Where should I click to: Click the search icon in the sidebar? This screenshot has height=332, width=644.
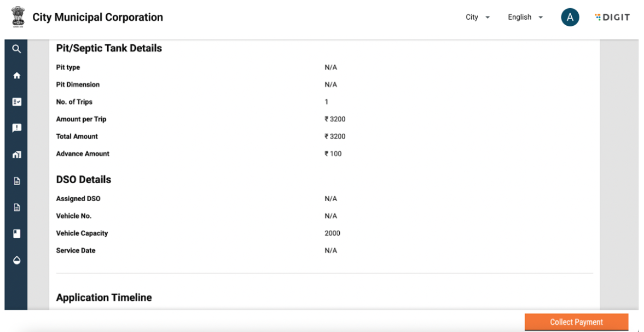click(16, 49)
